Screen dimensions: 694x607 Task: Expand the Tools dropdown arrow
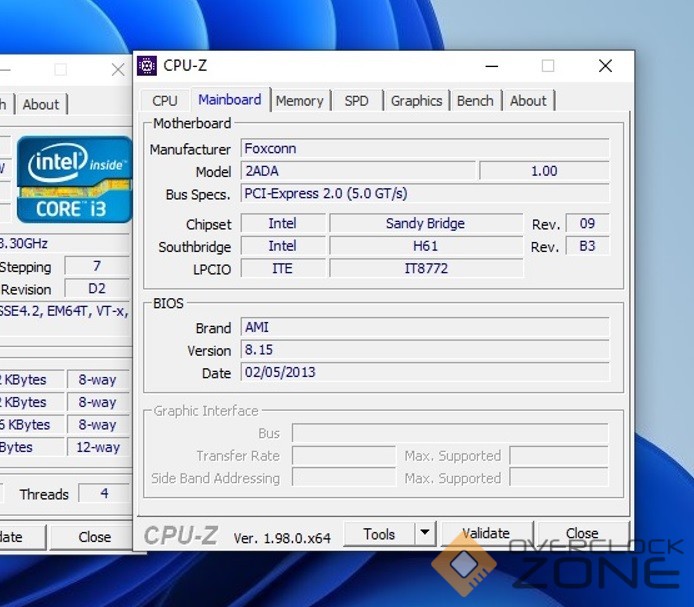coord(424,534)
